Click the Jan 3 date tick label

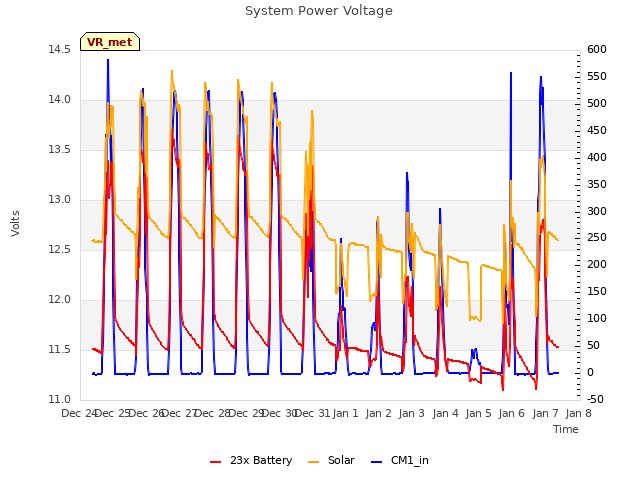click(x=412, y=413)
